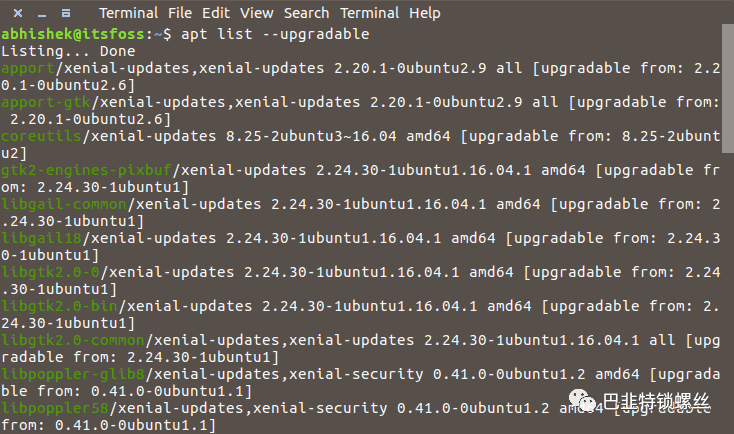Click the terminal scrollbar thumb
This screenshot has width=734, height=434.
click(x=727, y=89)
